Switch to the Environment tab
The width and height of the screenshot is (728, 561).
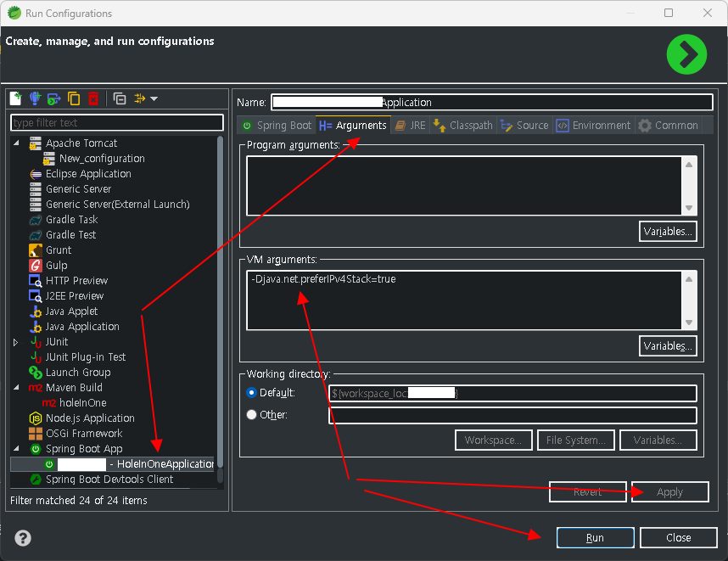[593, 126]
